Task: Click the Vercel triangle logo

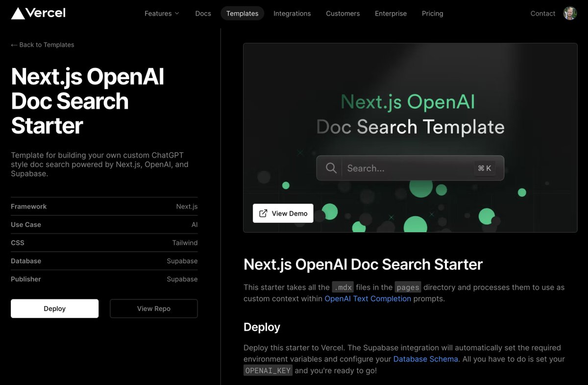Action: click(18, 13)
